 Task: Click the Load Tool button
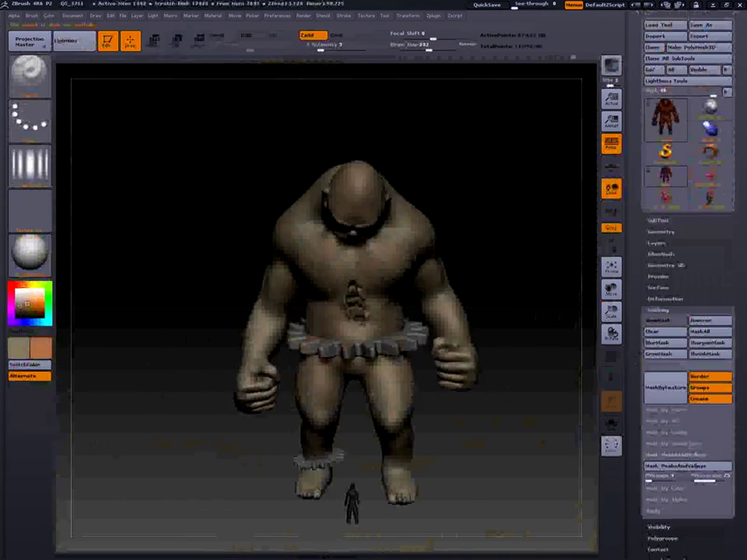(665, 25)
